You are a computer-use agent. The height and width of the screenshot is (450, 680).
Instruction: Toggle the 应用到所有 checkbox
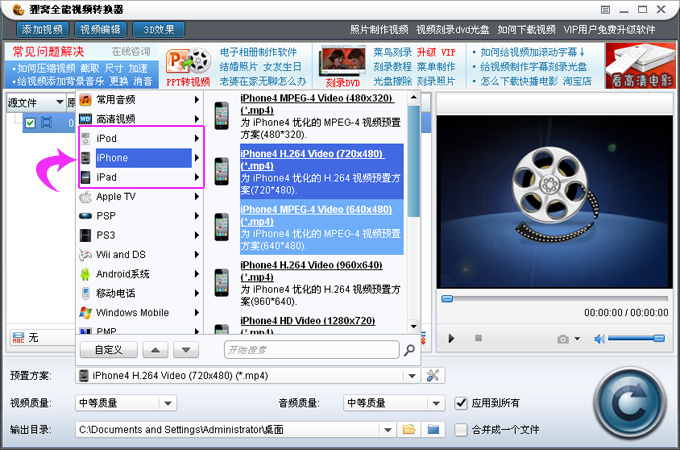(461, 403)
